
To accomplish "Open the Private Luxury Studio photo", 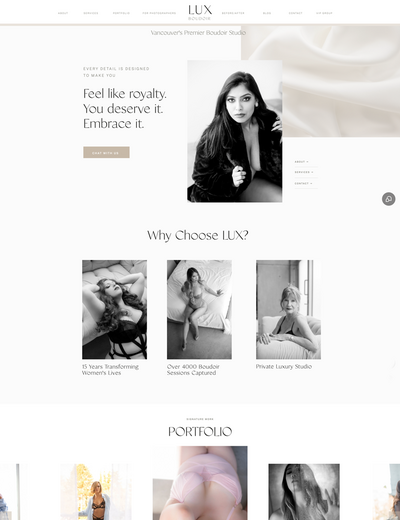I will tap(288, 309).
